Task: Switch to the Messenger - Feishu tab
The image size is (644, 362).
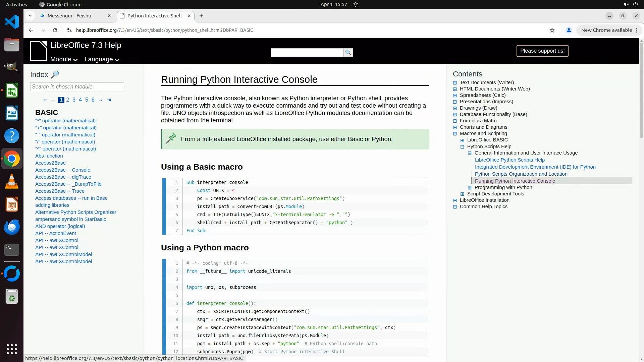Action: click(69, 16)
